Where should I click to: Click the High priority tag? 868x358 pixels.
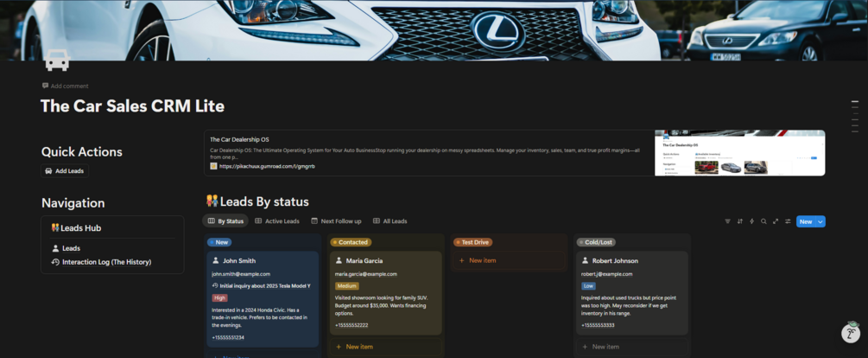click(x=219, y=297)
